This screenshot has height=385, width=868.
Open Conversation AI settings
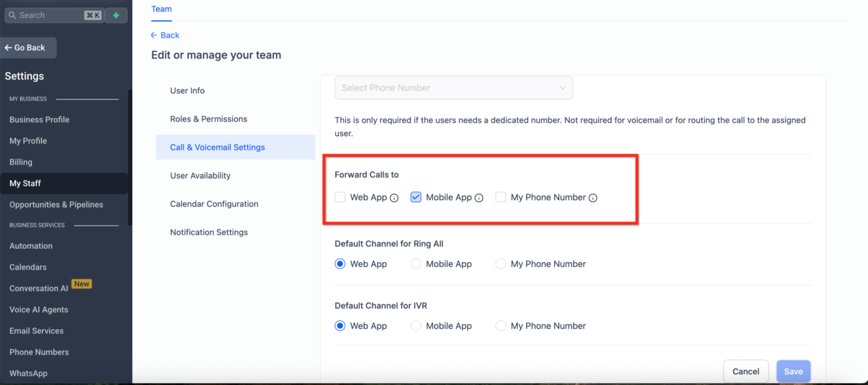click(39, 289)
